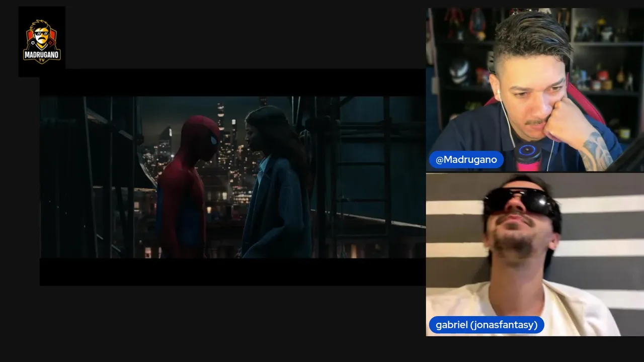
Task: Select the @Madrugano webcam feed
Action: 535,89
